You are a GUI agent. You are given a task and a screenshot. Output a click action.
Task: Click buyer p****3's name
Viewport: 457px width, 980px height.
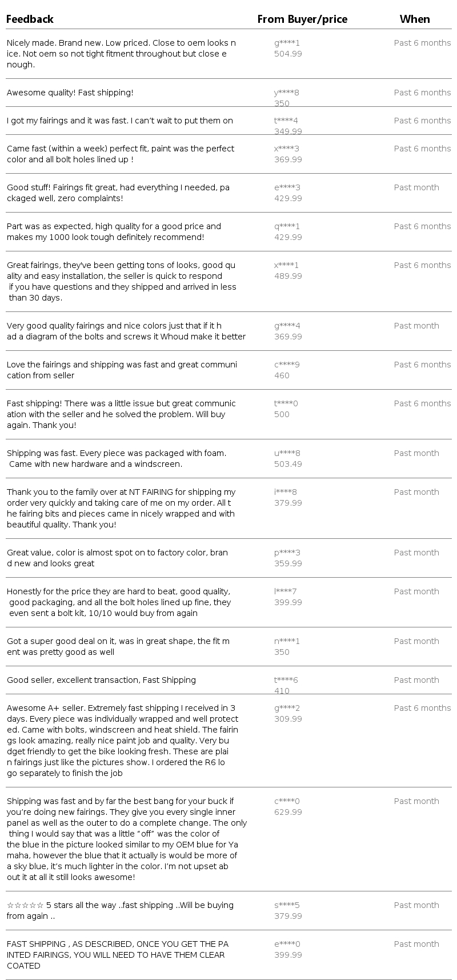(287, 553)
